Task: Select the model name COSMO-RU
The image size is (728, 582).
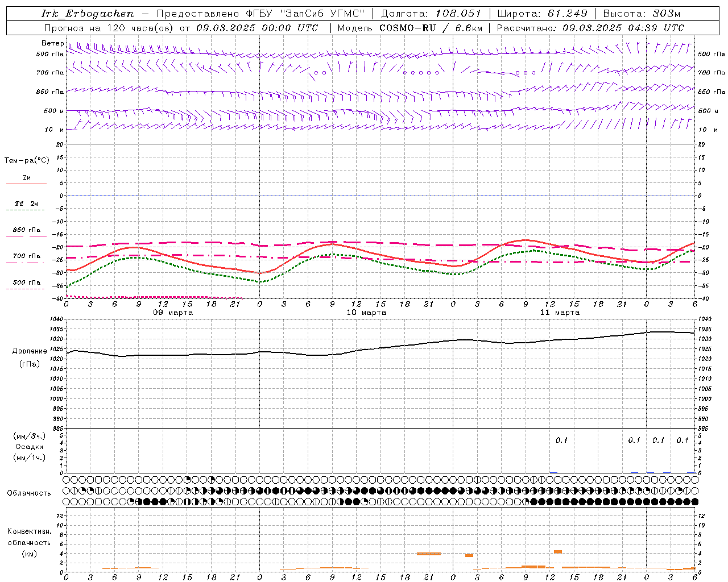Action: point(408,28)
